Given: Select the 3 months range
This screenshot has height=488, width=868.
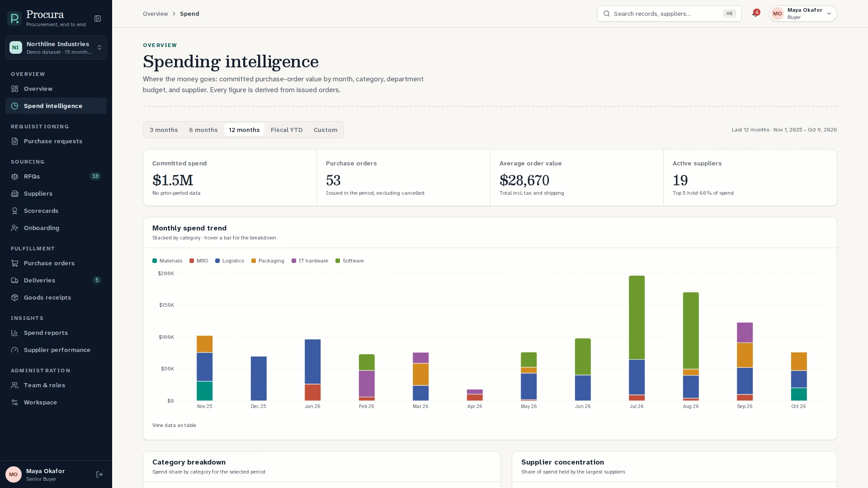Looking at the screenshot, I should [164, 130].
